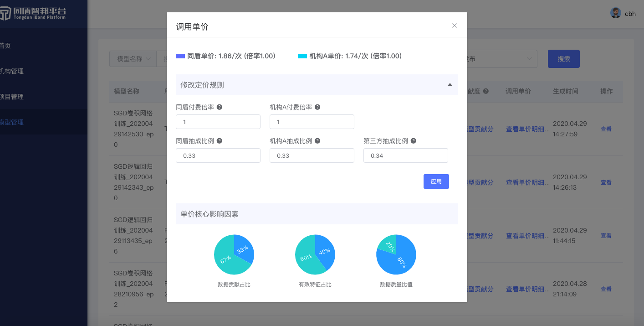Open the 模型名称 filter dropdown

[x=133, y=59]
